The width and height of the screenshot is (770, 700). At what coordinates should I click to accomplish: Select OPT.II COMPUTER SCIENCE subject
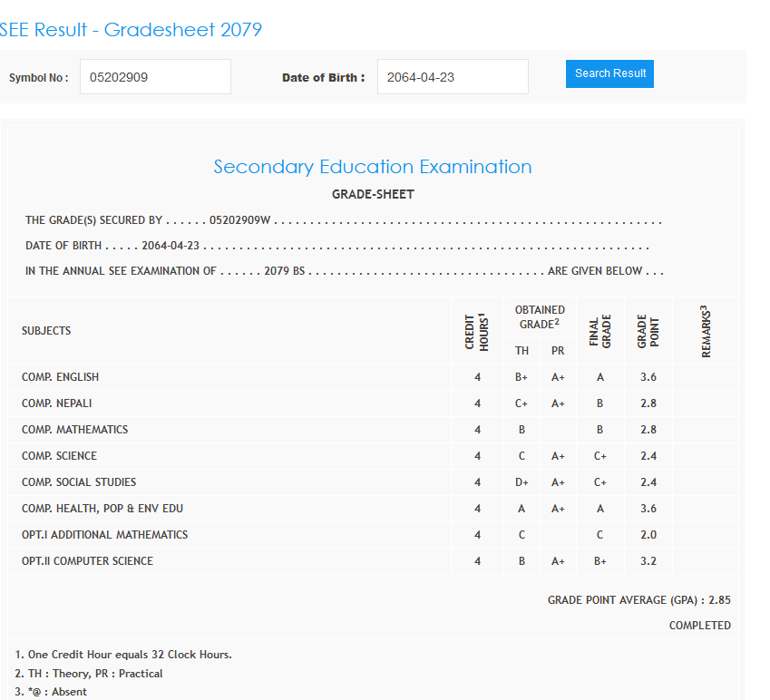[x=88, y=561]
